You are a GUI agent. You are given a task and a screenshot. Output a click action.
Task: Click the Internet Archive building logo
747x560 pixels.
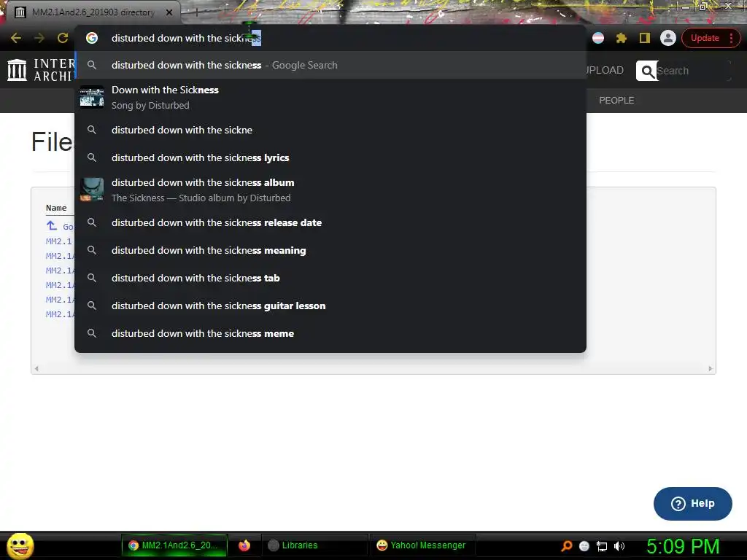18,70
